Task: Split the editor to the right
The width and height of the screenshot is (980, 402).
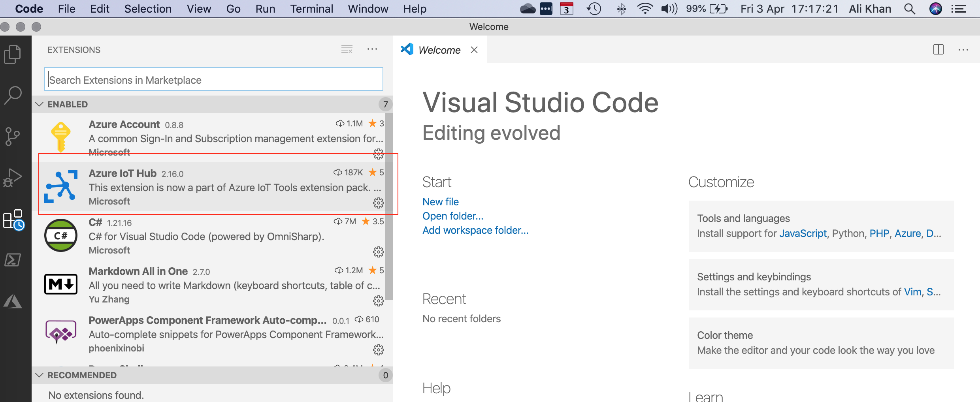Action: pos(938,49)
